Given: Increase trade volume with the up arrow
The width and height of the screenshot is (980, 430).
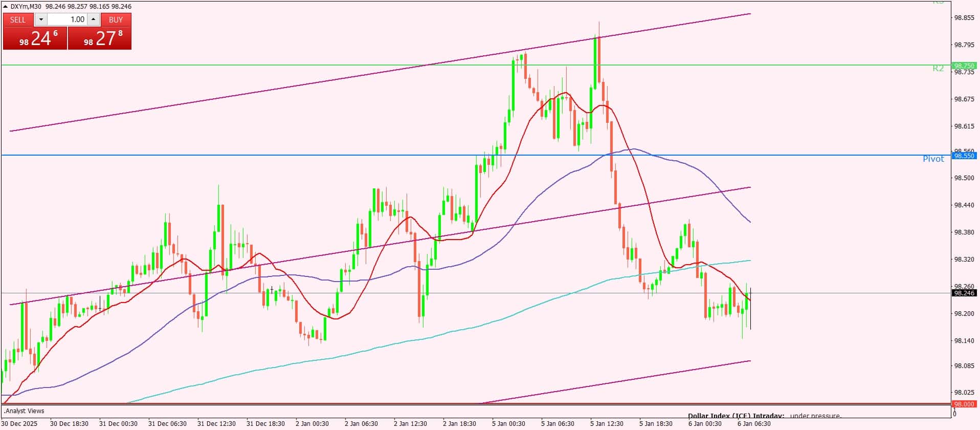Looking at the screenshot, I should (x=93, y=19).
